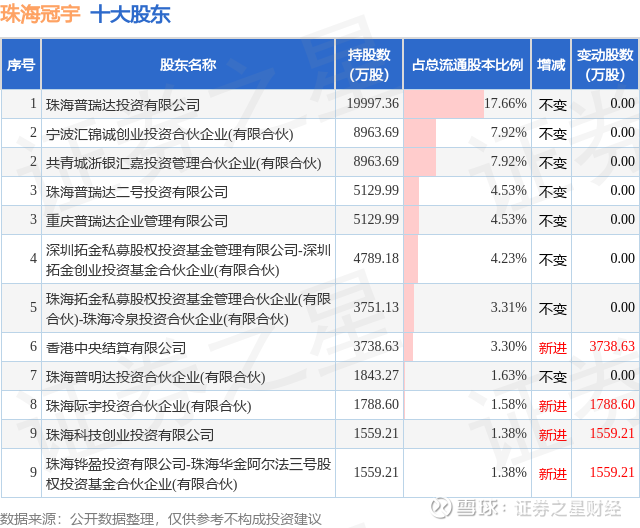Click 新进 for 香港中央结算有限公司
The width and height of the screenshot is (640, 528).
553,348
